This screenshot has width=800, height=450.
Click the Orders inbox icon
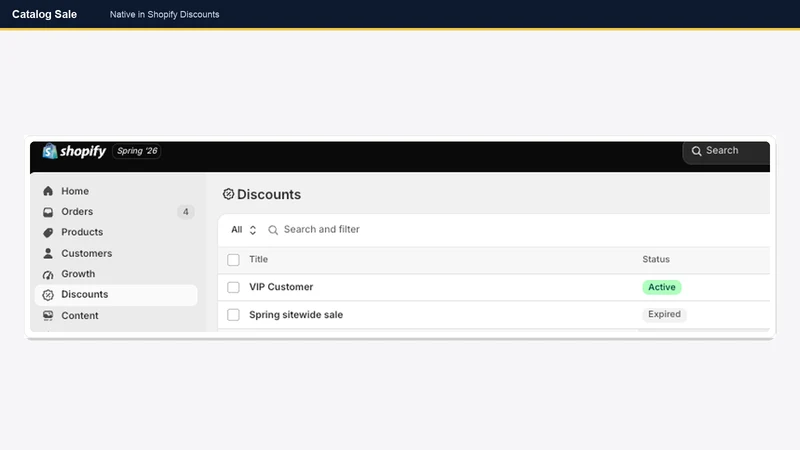pyautogui.click(x=48, y=212)
